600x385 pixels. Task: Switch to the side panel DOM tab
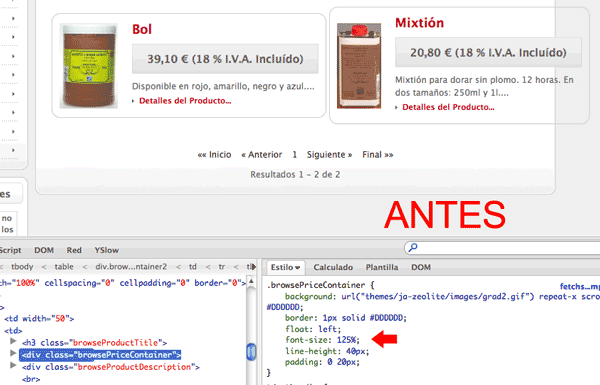[x=421, y=268]
